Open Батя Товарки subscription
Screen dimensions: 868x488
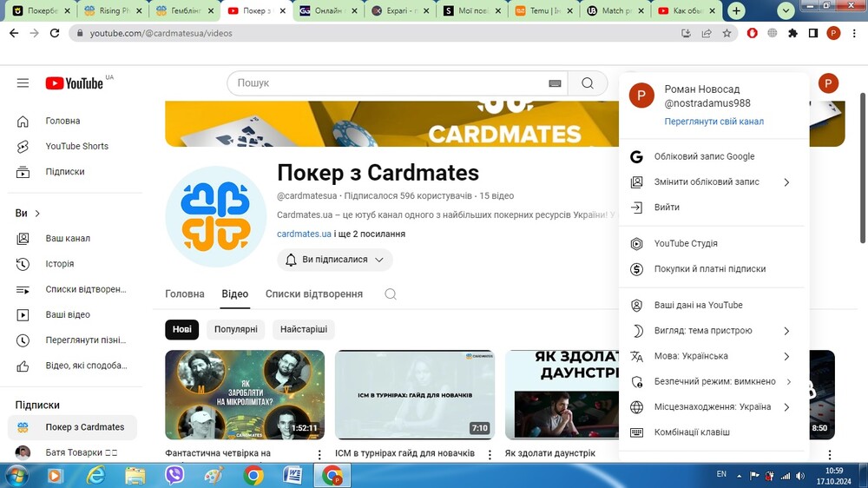[x=73, y=452]
